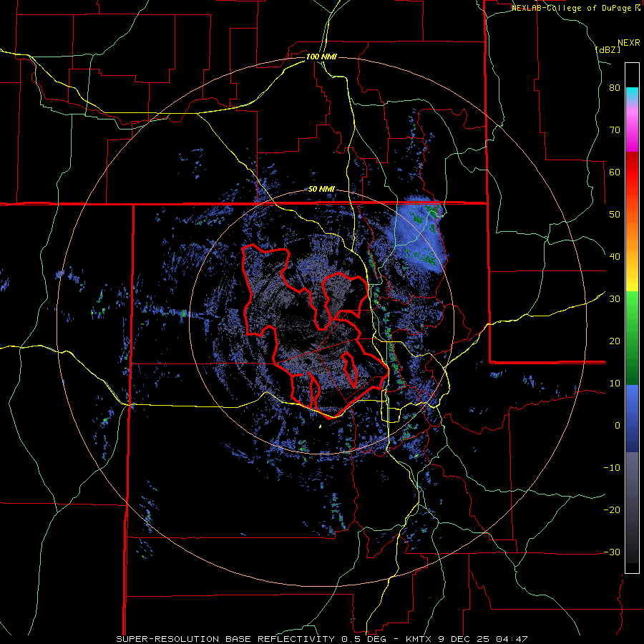
Task: Click the 70 value on dBZ scale
Action: [x=615, y=130]
